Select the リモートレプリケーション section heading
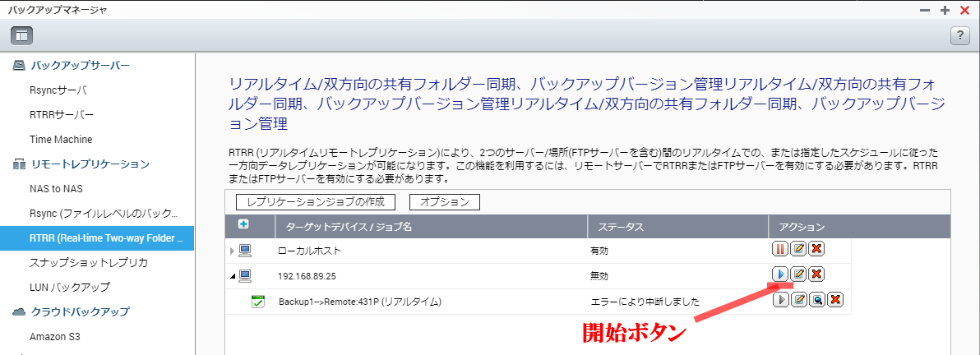 [x=90, y=164]
